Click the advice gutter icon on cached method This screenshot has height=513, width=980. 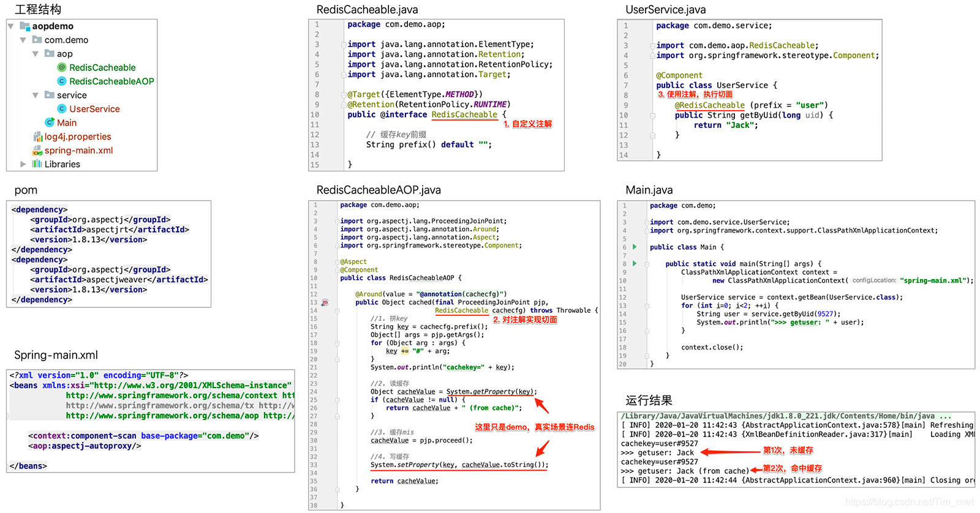[325, 302]
